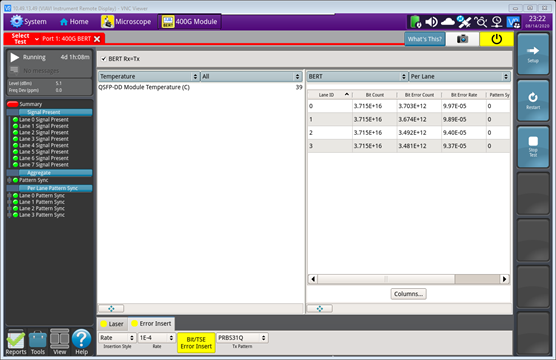The image size is (556, 360).
Task: Open the System gear menu
Action: (x=28, y=22)
